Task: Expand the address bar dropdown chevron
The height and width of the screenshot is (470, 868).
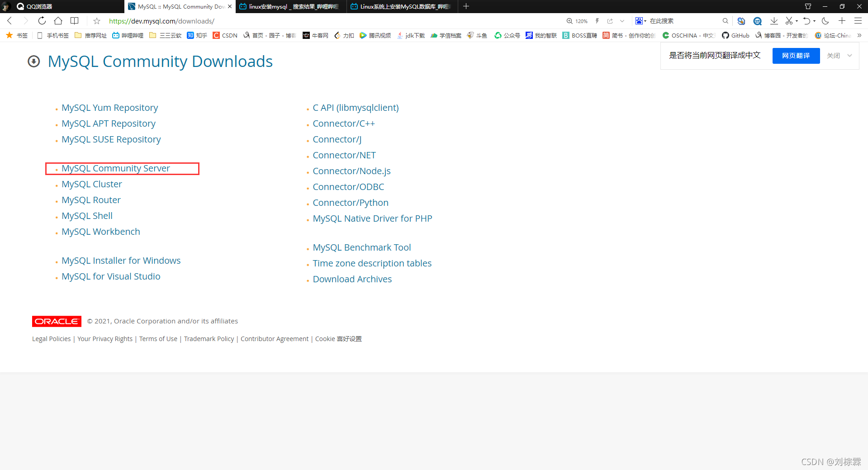Action: (622, 21)
